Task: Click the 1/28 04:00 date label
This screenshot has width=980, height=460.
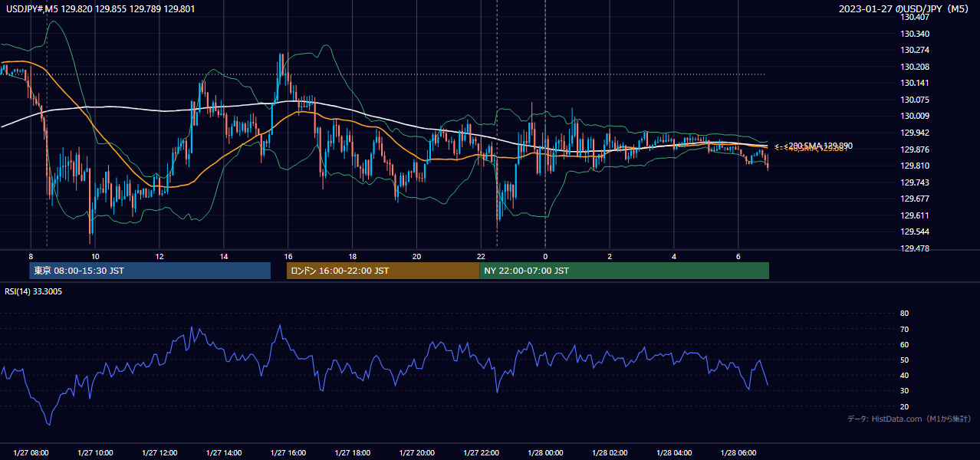Action: pos(675,452)
